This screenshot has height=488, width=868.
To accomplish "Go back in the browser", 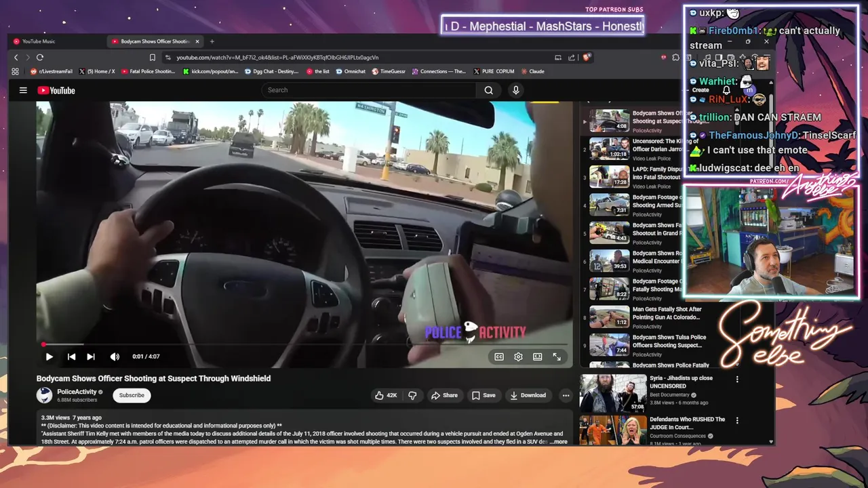I will [16, 58].
